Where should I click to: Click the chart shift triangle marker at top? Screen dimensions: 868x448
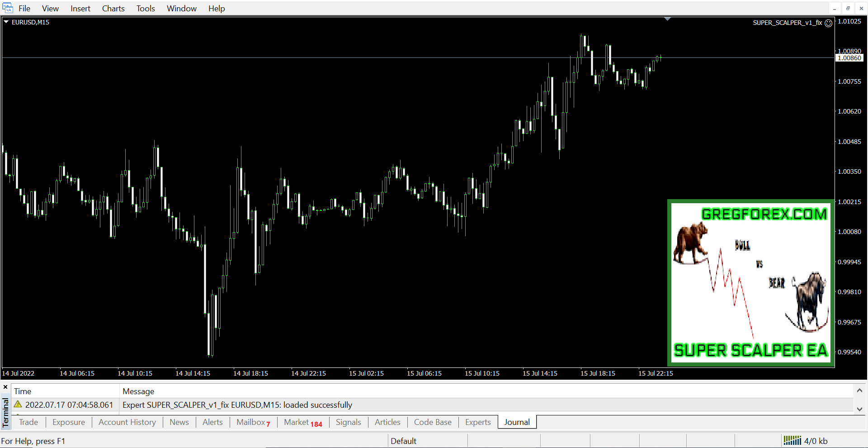click(667, 19)
